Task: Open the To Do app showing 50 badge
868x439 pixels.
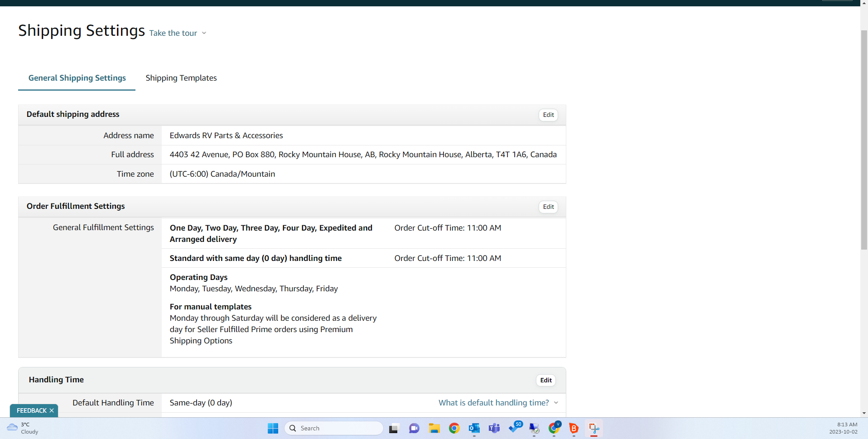Action: click(515, 427)
